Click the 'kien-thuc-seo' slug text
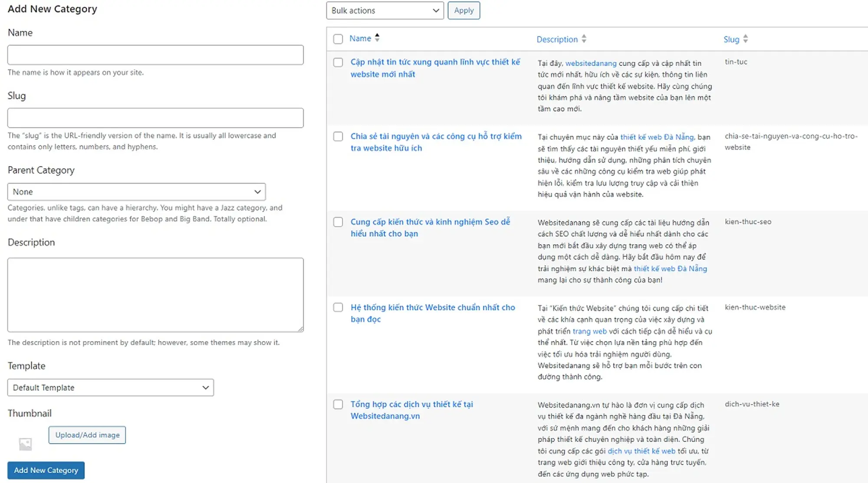868x483 pixels. (748, 222)
